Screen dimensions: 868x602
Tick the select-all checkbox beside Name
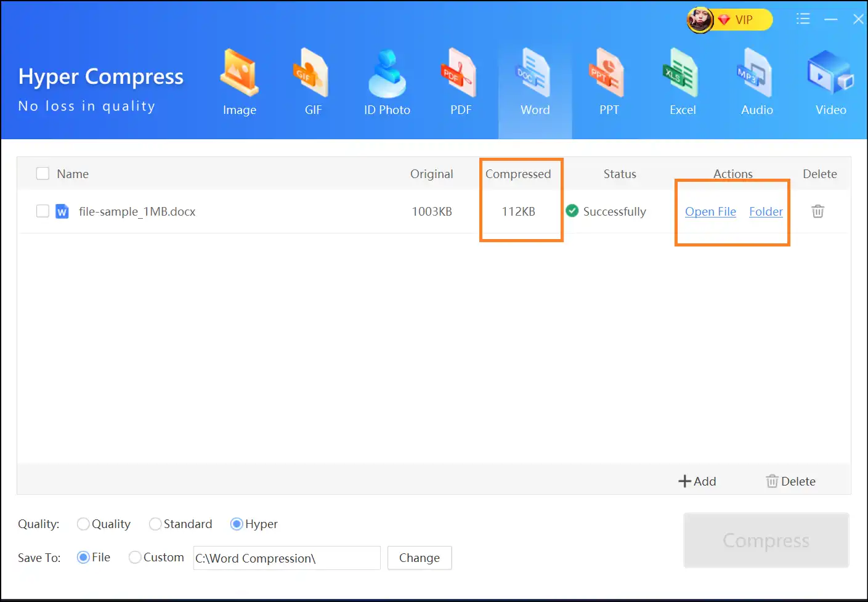(x=43, y=174)
